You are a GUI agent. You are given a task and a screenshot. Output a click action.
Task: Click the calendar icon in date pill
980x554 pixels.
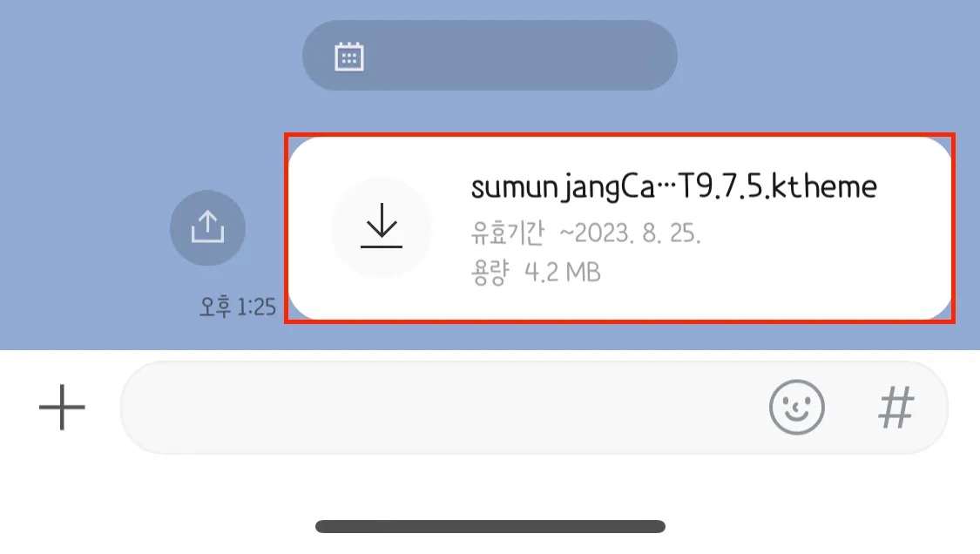coord(348,57)
